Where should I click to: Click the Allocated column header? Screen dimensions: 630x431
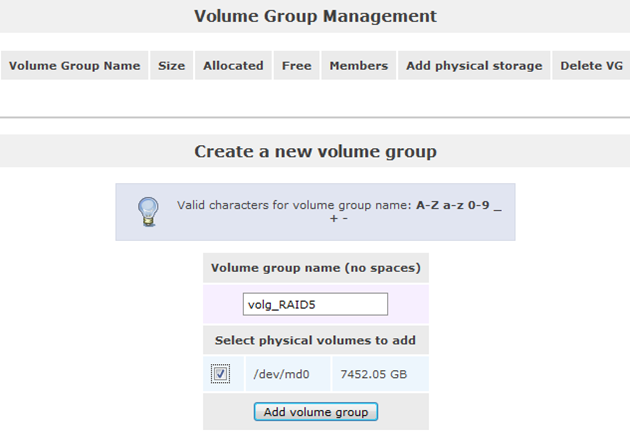point(233,66)
